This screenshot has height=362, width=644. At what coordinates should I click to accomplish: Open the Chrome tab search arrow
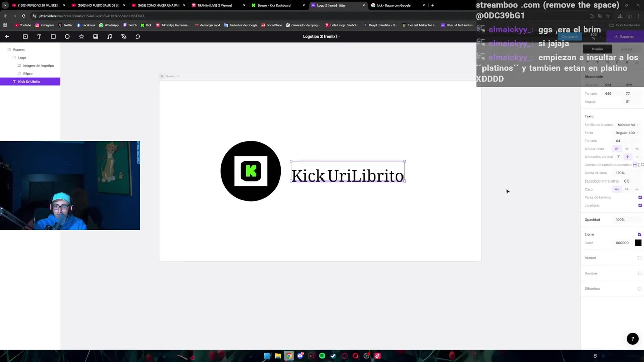[x=5, y=5]
